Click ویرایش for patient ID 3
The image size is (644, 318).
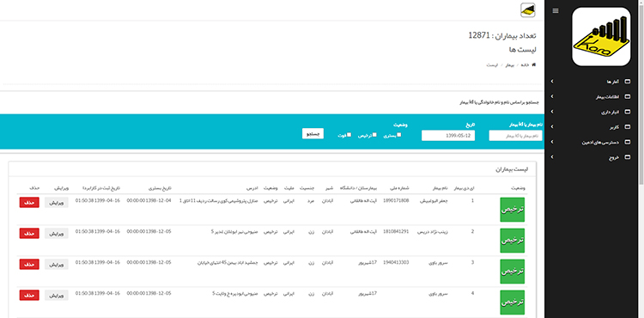pos(57,264)
